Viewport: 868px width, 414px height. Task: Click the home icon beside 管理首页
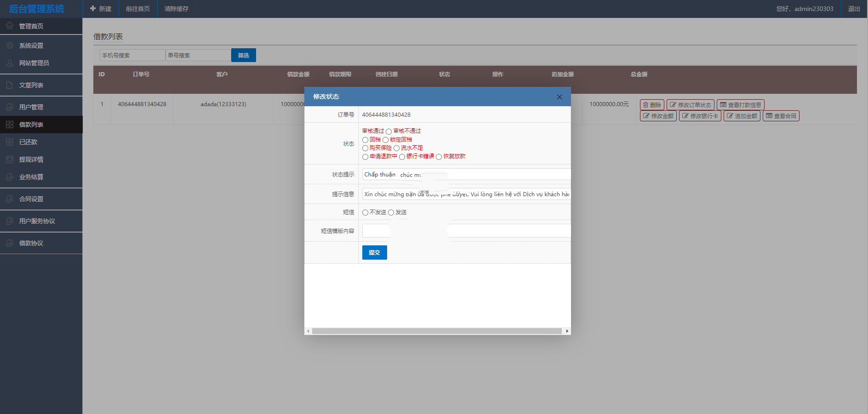[10, 26]
